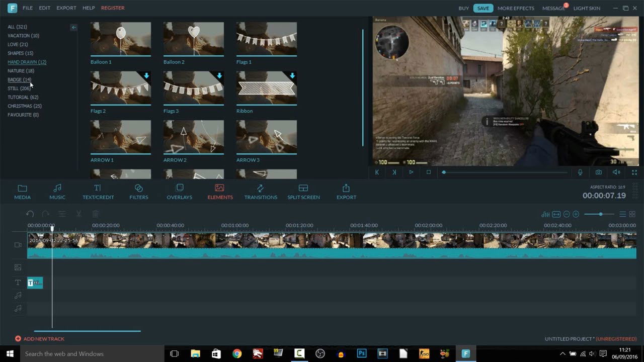
Task: Switch timeline to list track view
Action: tap(622, 214)
